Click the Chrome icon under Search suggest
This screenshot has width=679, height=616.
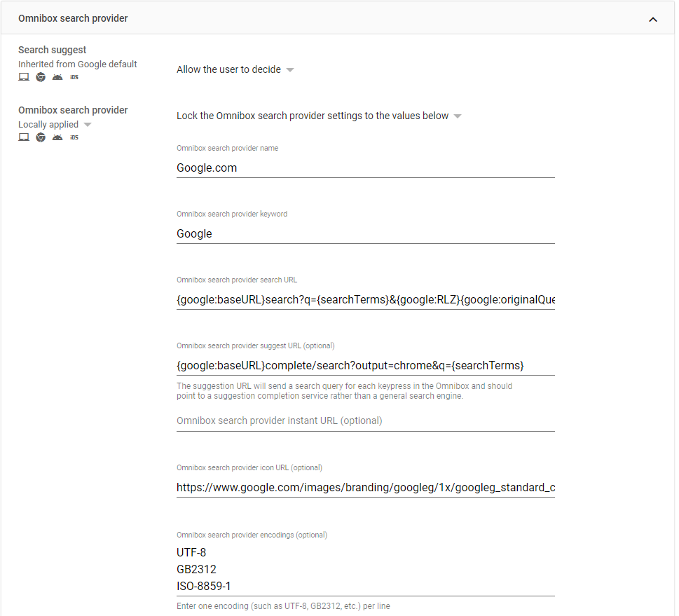click(x=41, y=77)
